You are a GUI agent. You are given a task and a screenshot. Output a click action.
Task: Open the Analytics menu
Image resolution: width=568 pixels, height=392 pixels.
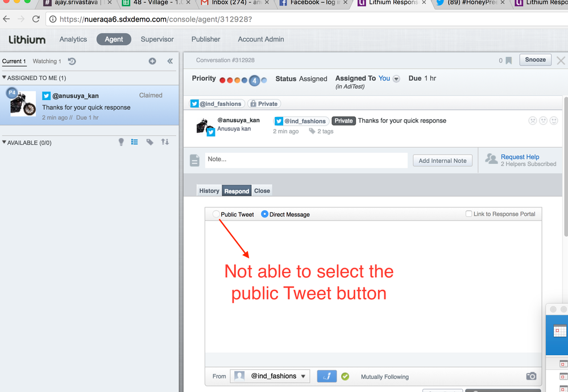point(73,39)
